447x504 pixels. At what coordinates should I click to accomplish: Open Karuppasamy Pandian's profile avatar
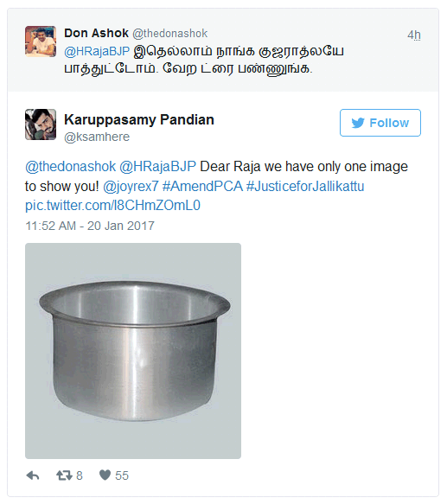click(x=41, y=124)
